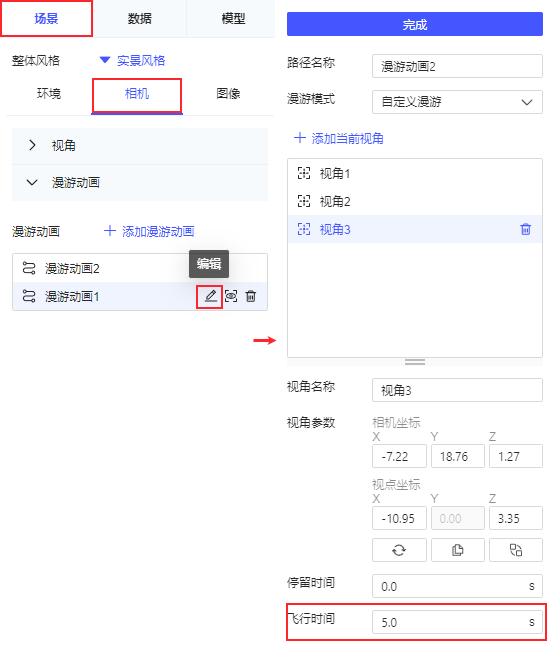Viewport: 553px width, 652px height.
Task: Click the camera Y coordinate field 18.76
Action: [x=458, y=456]
